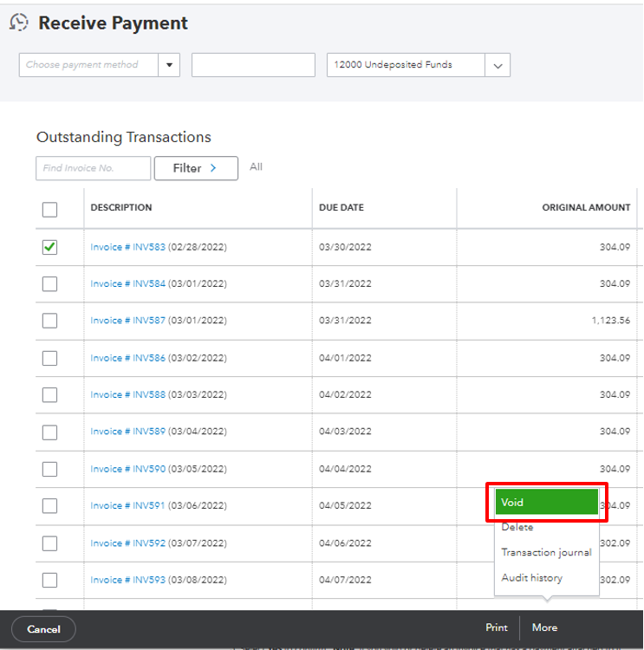Viewport: 644px width, 650px height.
Task: Check the INV589 invoice checkbox
Action: [49, 432]
